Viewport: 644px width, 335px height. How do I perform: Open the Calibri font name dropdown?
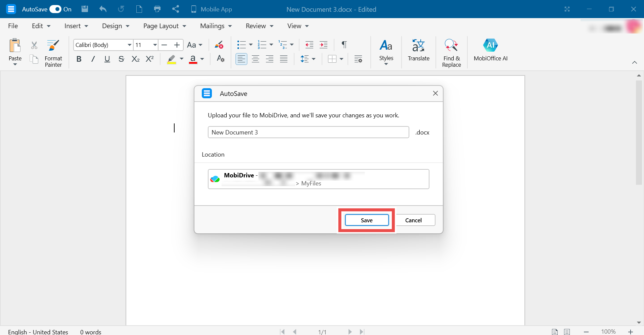(129, 45)
